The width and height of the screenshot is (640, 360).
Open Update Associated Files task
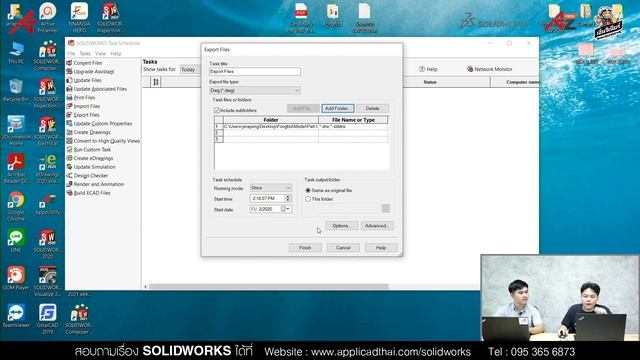[x=100, y=89]
